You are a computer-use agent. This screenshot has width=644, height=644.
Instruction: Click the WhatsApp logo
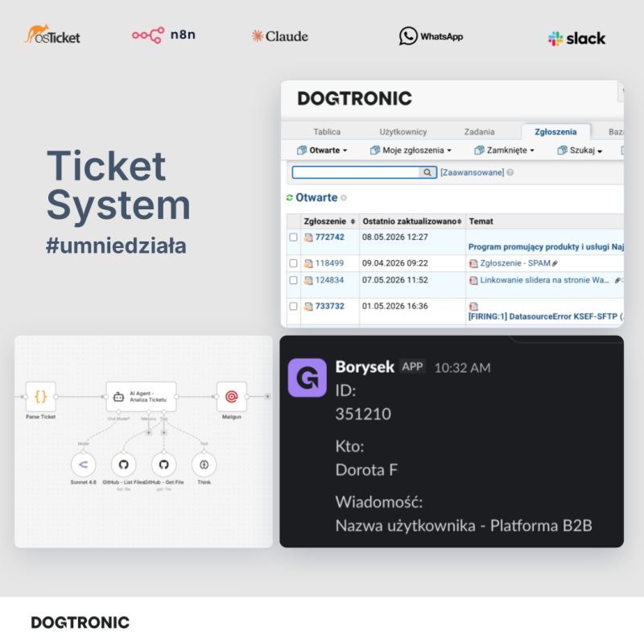tap(431, 36)
